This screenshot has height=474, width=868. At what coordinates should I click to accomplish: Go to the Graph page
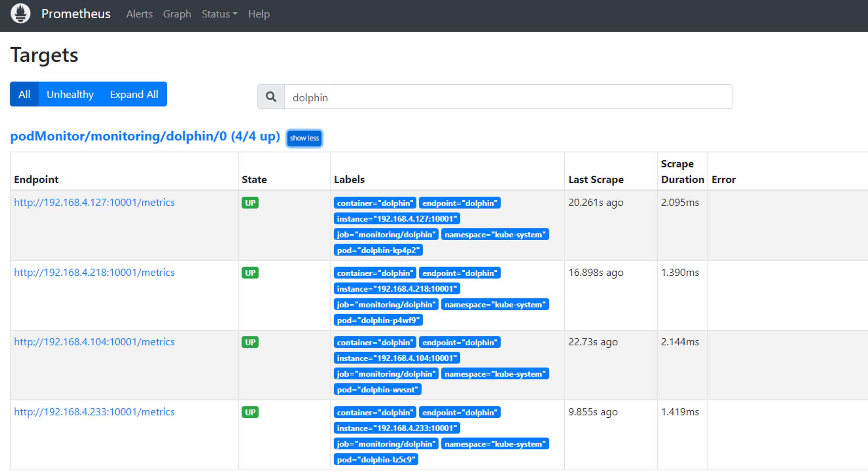177,14
